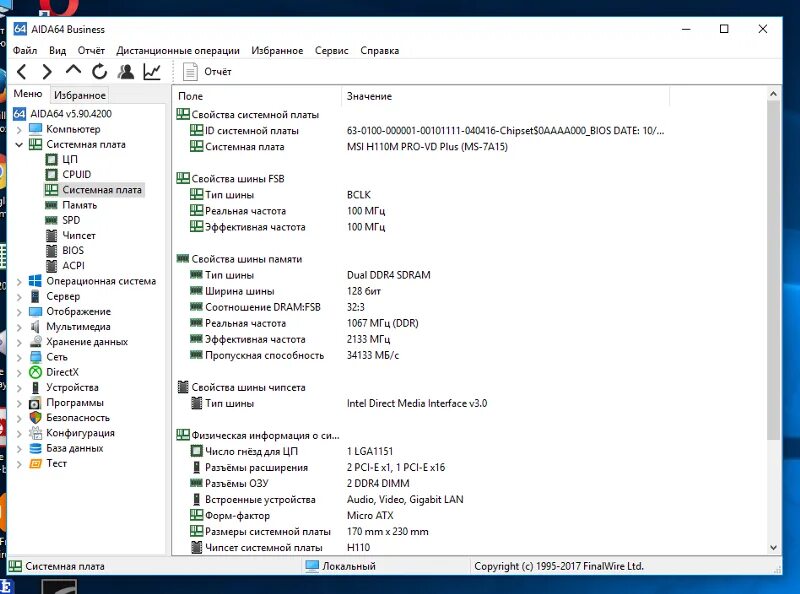Image resolution: width=800 pixels, height=594 pixels.
Task: Click the Отображение display icon
Action: pyautogui.click(x=35, y=311)
